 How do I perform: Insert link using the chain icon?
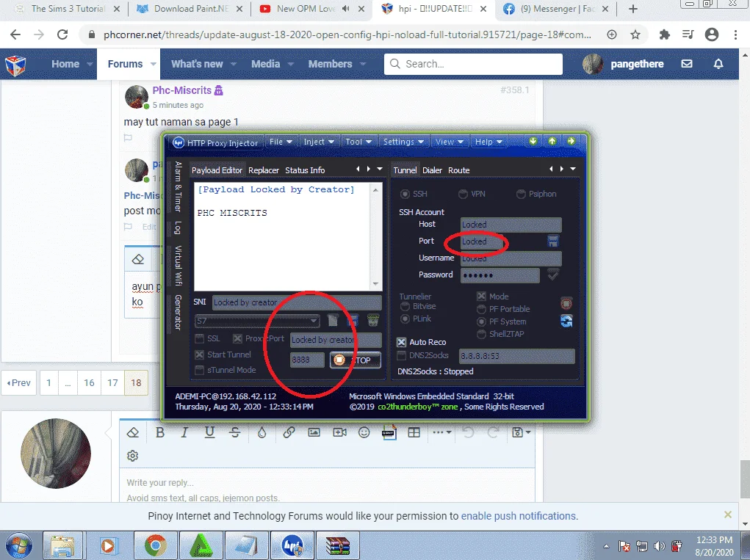[289, 432]
